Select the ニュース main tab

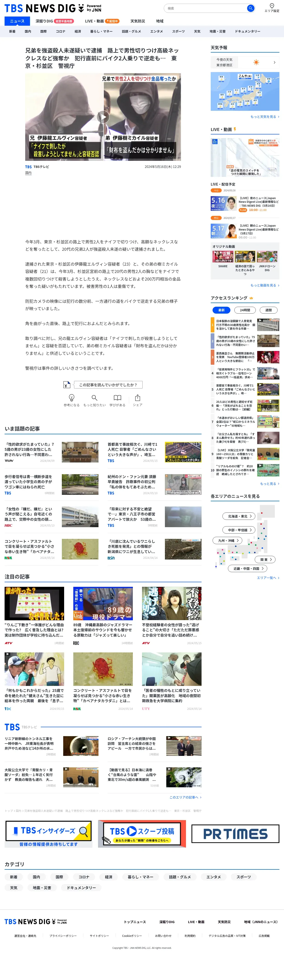click(x=17, y=21)
